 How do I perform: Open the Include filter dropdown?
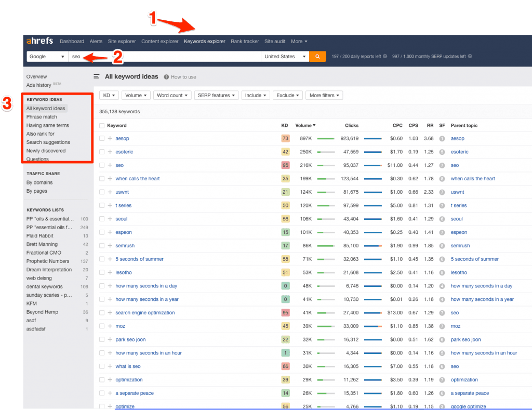(256, 96)
